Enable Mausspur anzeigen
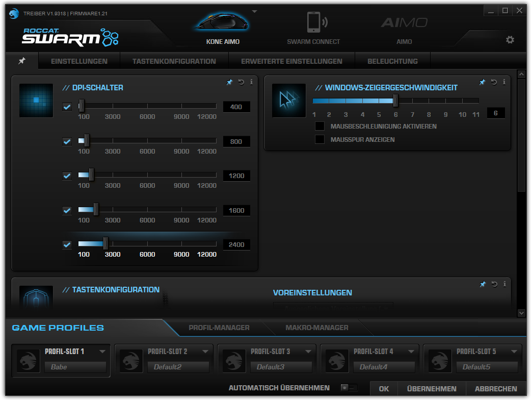Image resolution: width=532 pixels, height=400 pixels. 320,139
